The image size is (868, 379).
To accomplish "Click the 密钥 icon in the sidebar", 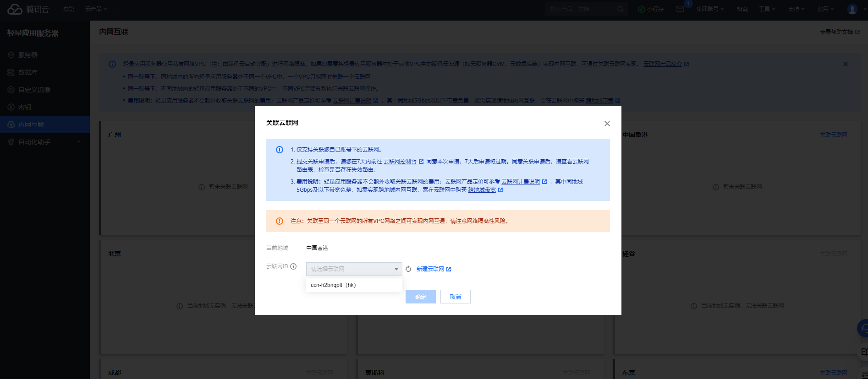I will 11,107.
